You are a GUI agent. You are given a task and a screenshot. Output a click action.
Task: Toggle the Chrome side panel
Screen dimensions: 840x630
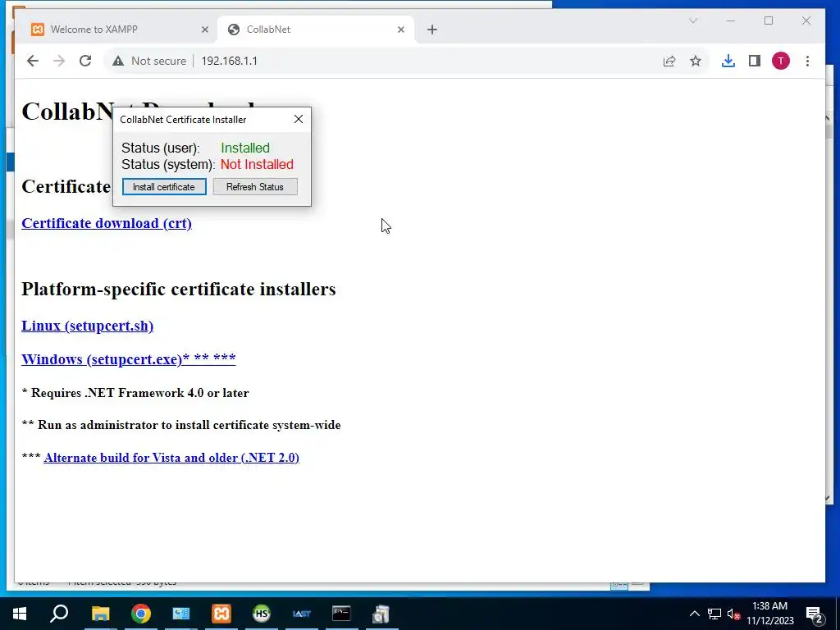click(x=755, y=61)
